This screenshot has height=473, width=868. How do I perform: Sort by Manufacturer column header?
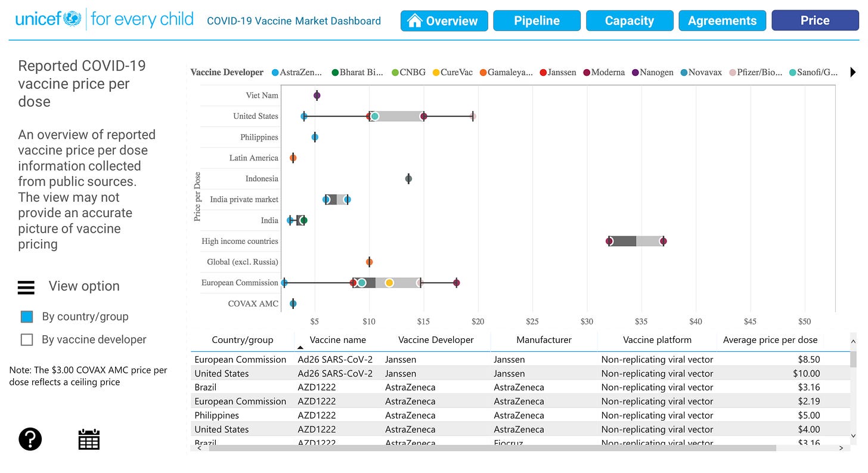click(x=544, y=340)
